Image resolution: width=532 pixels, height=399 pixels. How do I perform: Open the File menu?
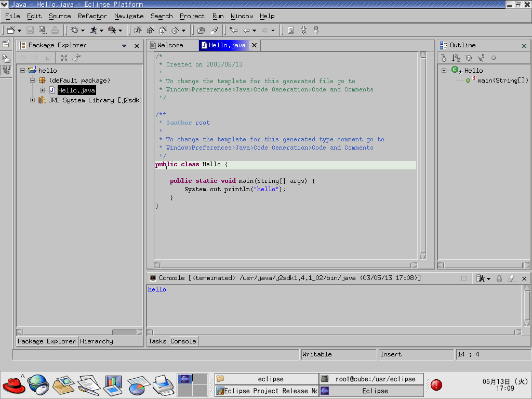click(x=12, y=16)
